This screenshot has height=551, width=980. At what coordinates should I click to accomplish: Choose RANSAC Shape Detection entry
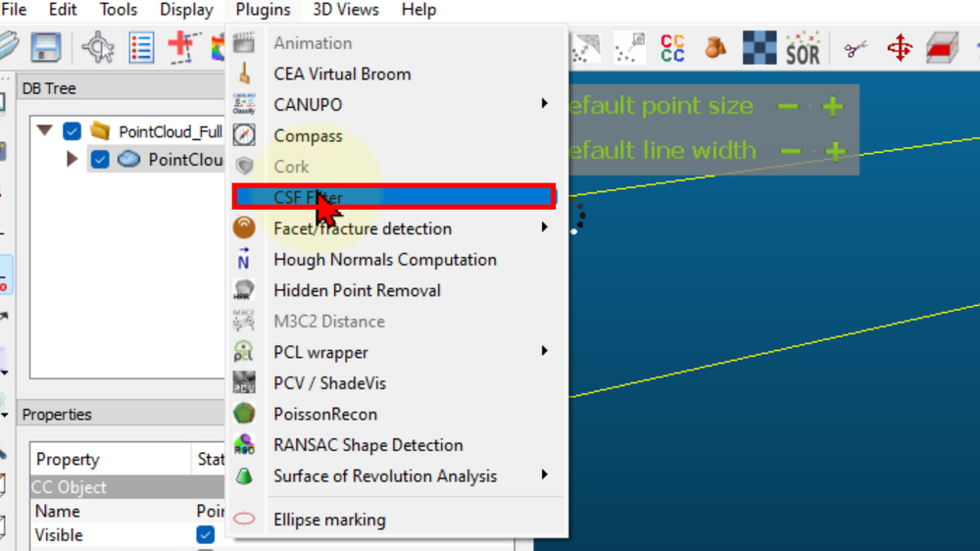(368, 445)
